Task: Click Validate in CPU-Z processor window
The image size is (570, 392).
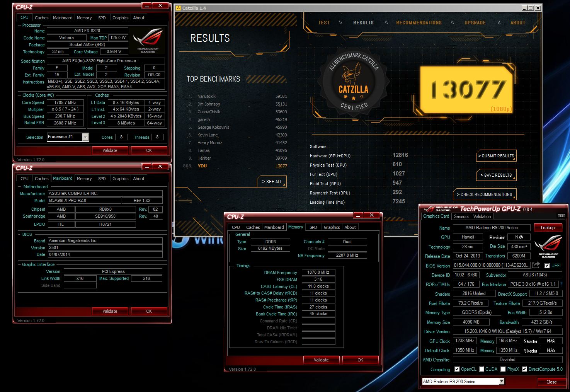Action: click(110, 150)
